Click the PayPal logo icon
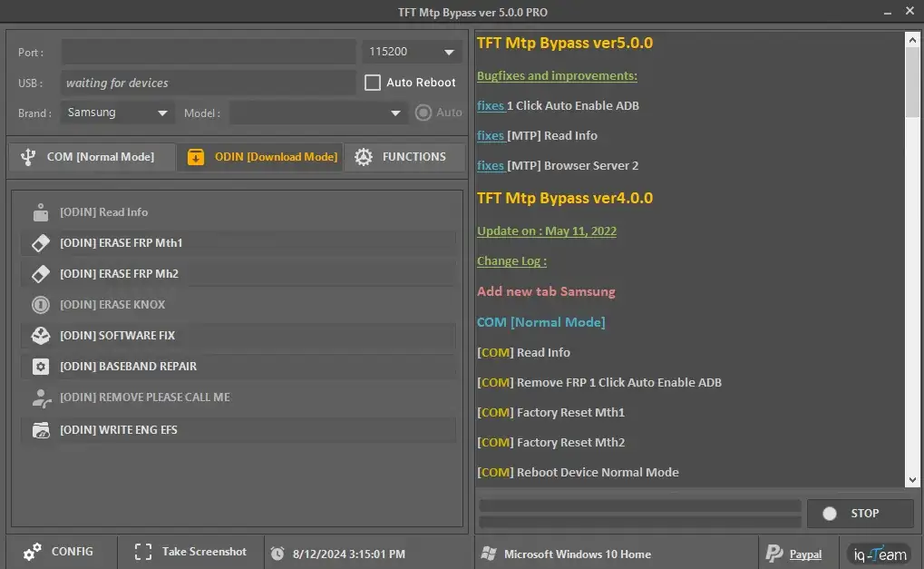924x569 pixels. tap(774, 554)
